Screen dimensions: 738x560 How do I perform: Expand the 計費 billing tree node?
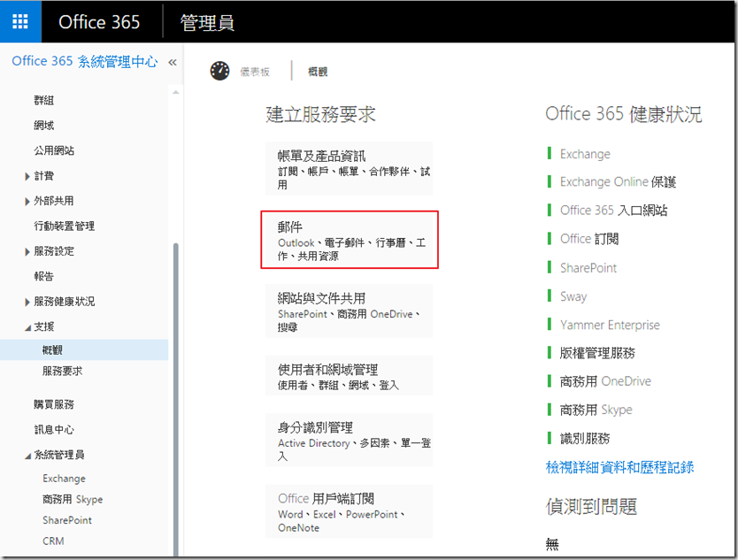pos(28,176)
